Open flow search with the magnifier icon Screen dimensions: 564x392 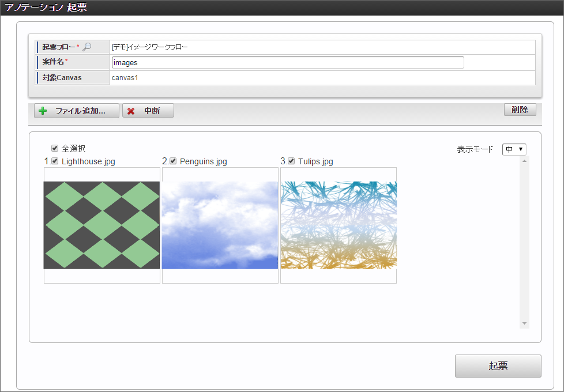[x=87, y=47]
